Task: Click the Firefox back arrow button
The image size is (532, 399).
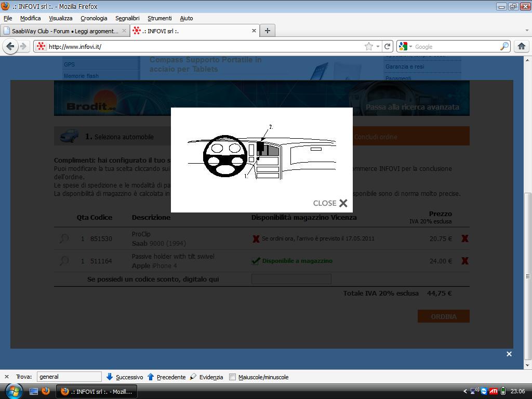Action: point(10,46)
